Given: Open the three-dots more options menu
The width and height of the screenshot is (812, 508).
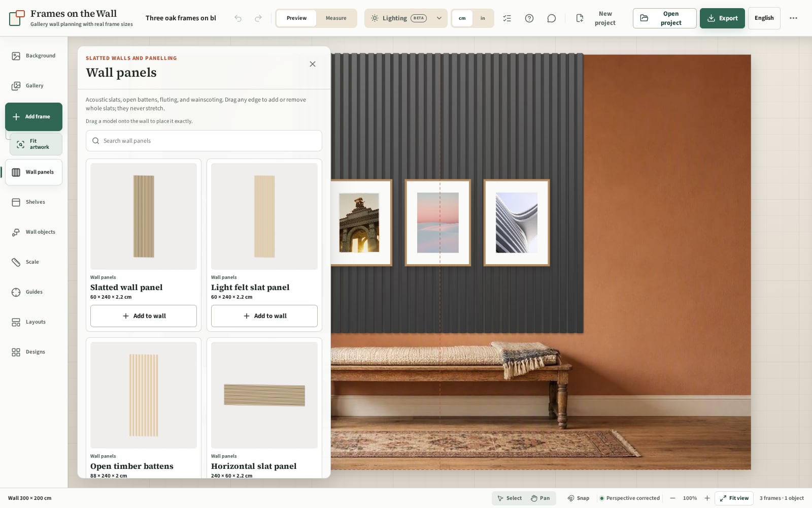Looking at the screenshot, I should pos(793,18).
